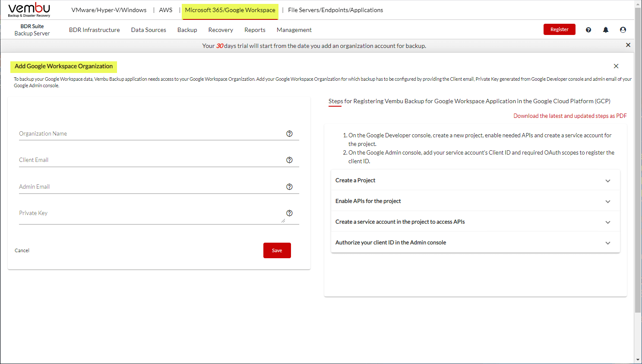Expand Enable APIs for the project section

click(607, 202)
